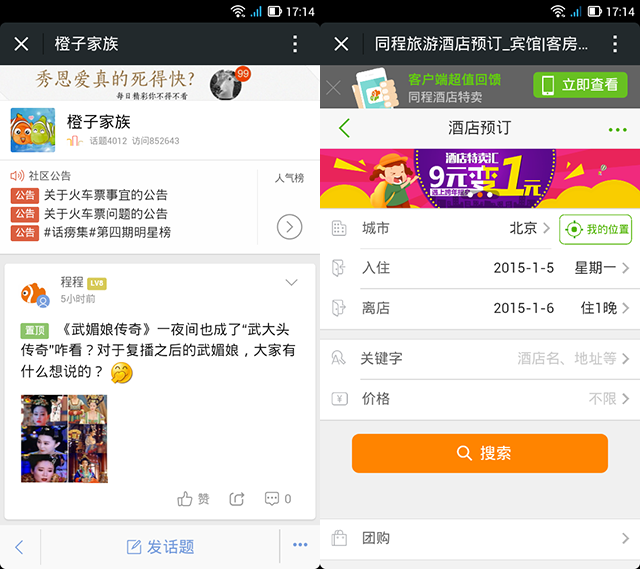Like the post with 赞 thumbs-up
640x569 pixels.
193,498
